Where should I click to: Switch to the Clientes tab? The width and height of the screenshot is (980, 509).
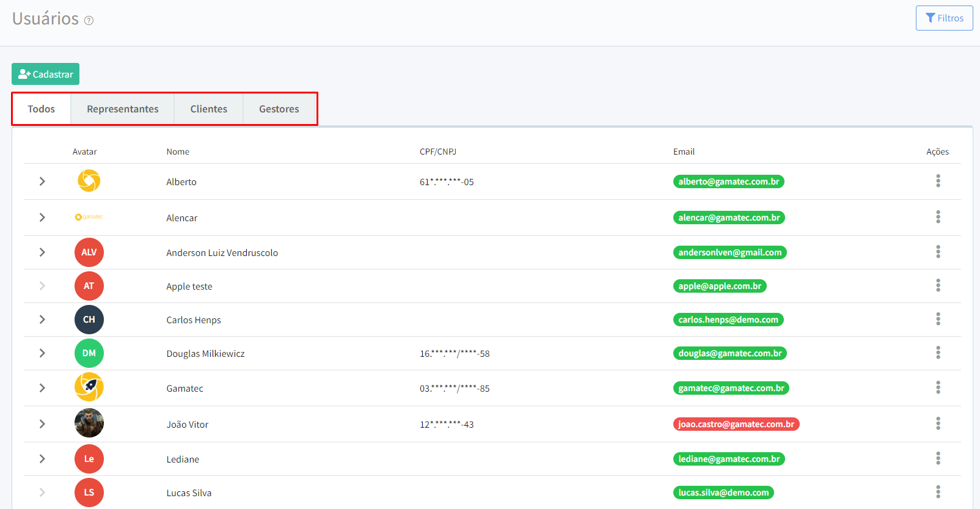[209, 109]
